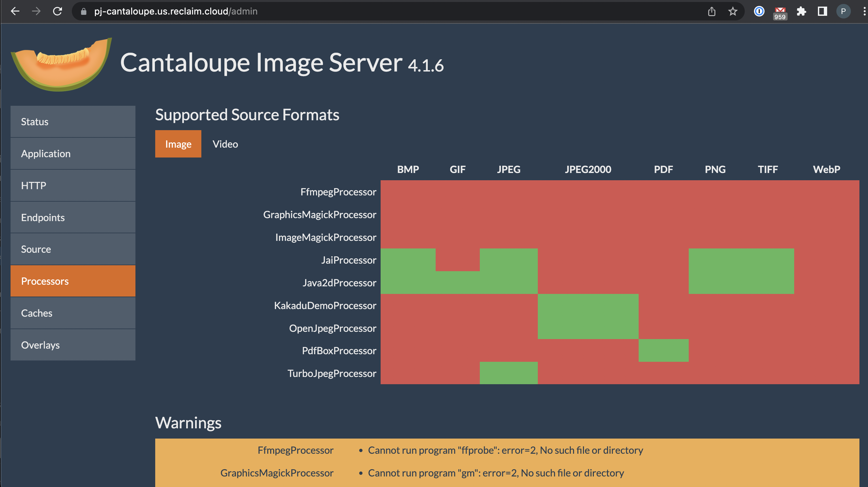Image resolution: width=868 pixels, height=487 pixels.
Task: Click the JPEG2000 column header
Action: point(588,169)
